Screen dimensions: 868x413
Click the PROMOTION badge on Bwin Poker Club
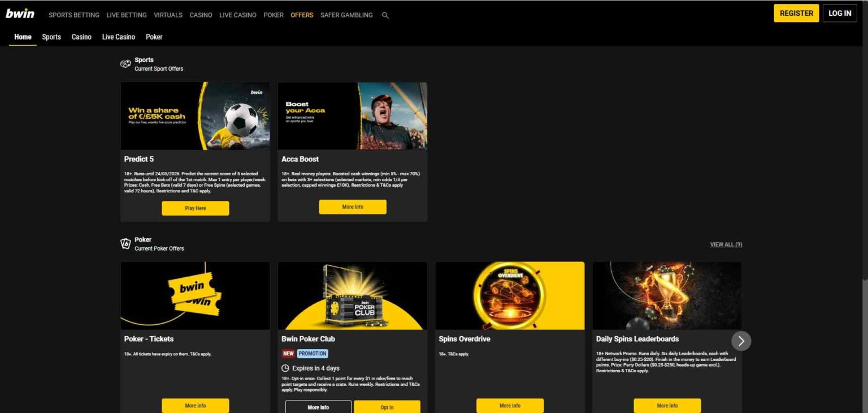coord(313,354)
